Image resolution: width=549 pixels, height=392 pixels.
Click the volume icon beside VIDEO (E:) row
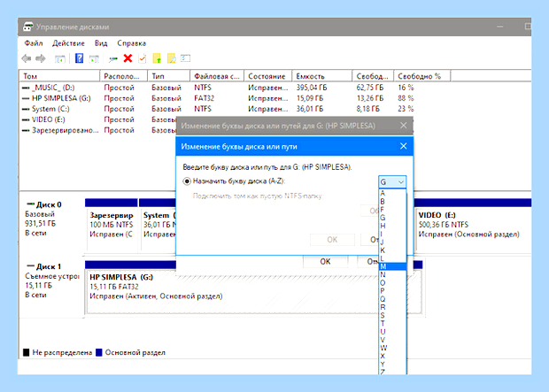26,120
